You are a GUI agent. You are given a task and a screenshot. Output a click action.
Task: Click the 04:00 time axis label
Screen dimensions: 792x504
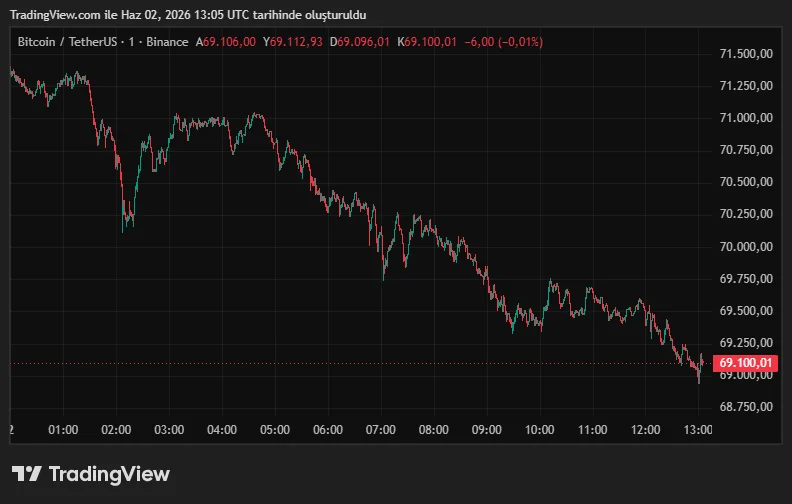click(222, 430)
